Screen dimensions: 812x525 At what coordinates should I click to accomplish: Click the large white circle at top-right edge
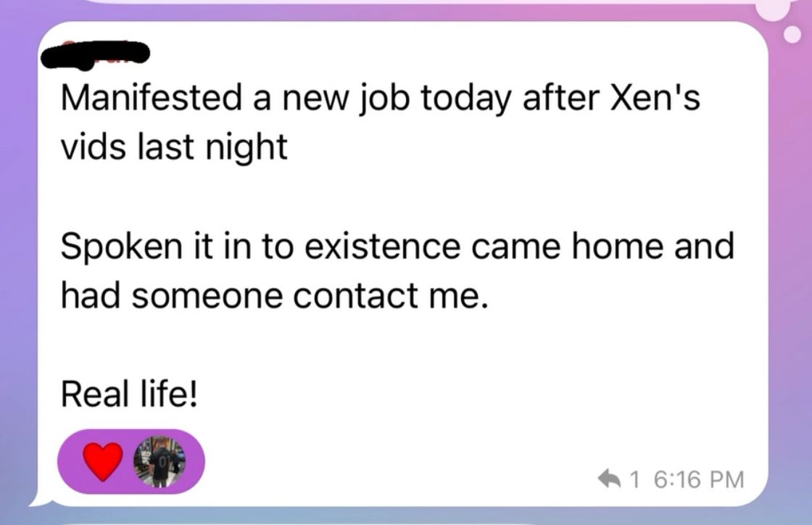click(x=776, y=9)
